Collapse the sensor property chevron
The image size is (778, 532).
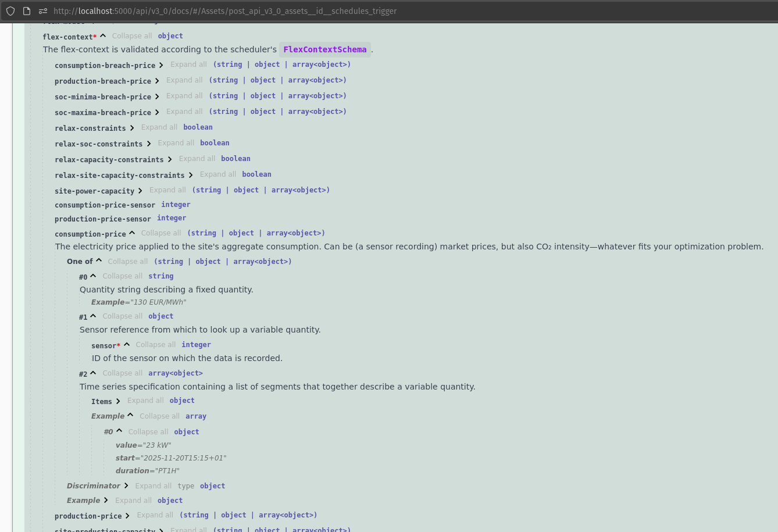pos(127,345)
